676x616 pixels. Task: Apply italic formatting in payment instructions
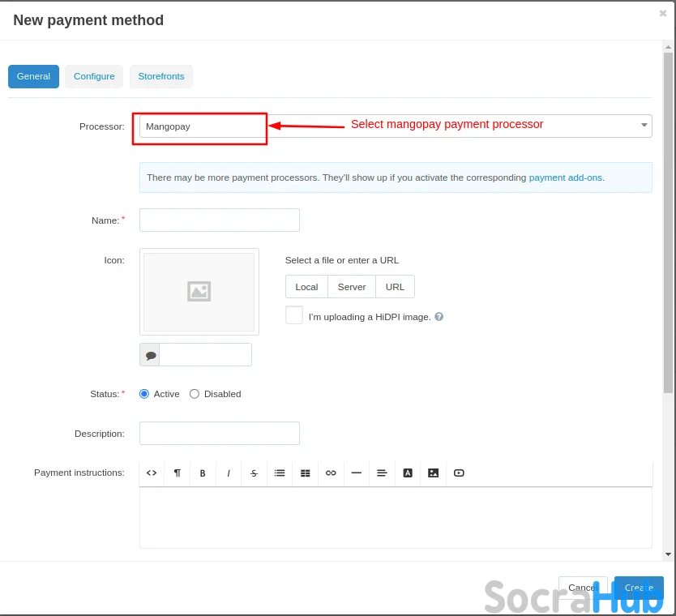pyautogui.click(x=229, y=473)
